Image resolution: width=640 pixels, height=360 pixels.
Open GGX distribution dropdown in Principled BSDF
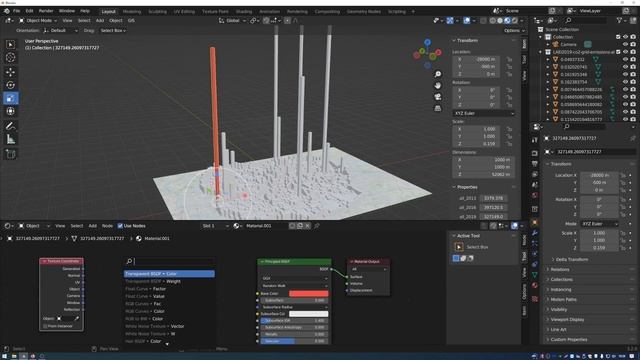point(294,278)
